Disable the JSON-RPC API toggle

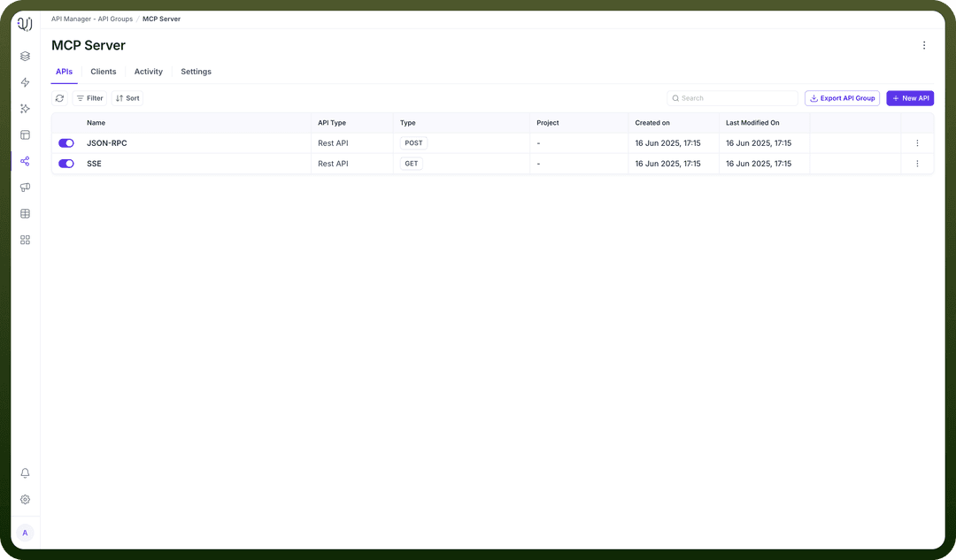tap(66, 143)
